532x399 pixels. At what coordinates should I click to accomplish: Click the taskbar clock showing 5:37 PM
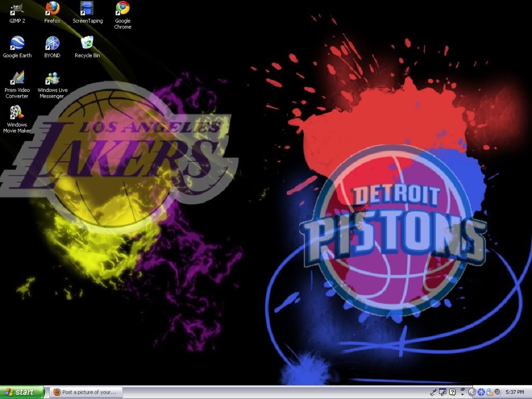coord(515,392)
